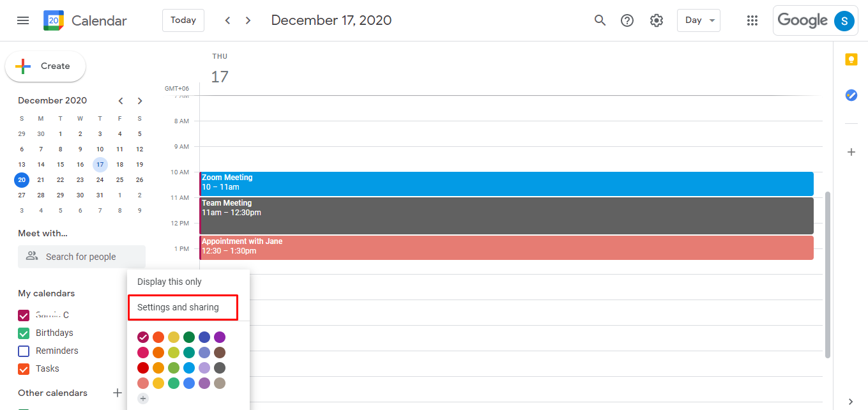Enable the Reminders calendar
Screen dimensions: 868x410
click(24, 351)
